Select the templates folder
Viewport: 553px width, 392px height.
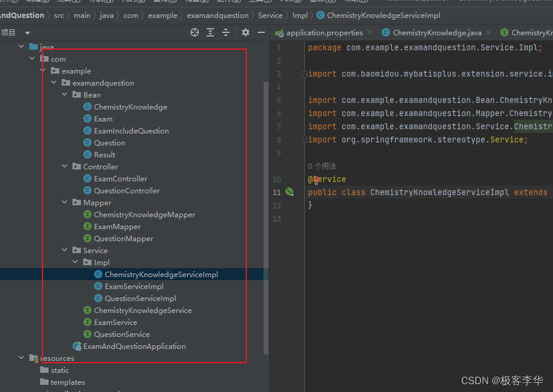point(68,382)
